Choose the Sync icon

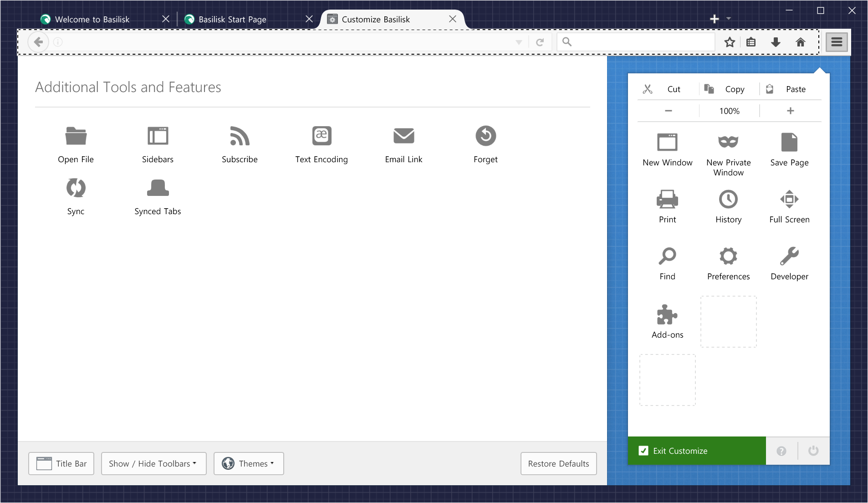point(76,188)
